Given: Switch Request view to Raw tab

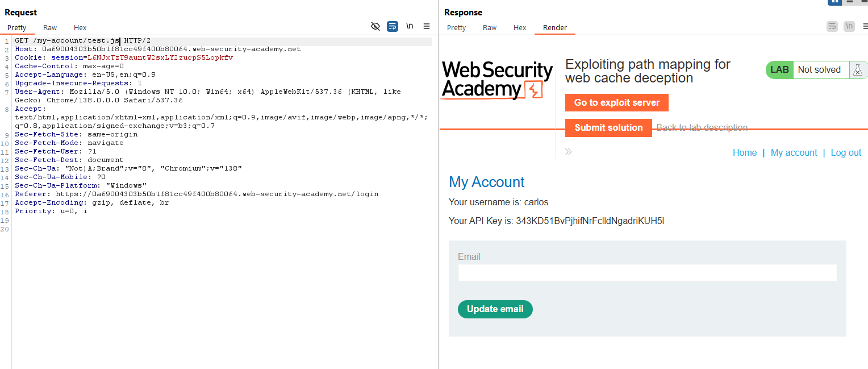Looking at the screenshot, I should click(50, 27).
